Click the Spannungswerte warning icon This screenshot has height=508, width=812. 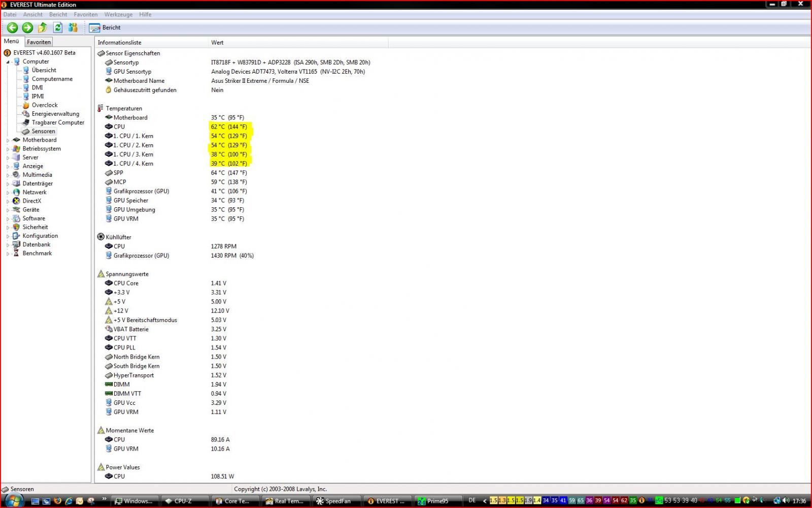tap(100, 274)
